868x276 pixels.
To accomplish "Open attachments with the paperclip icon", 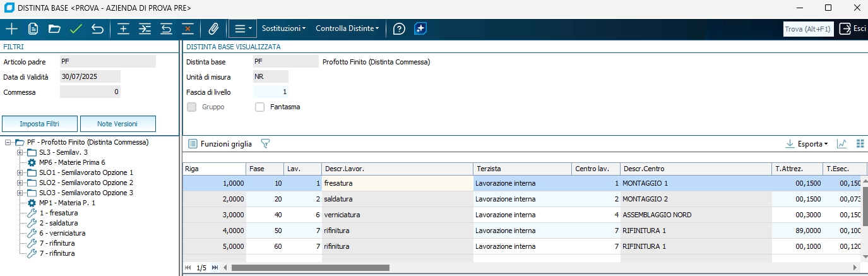I will click(x=213, y=28).
